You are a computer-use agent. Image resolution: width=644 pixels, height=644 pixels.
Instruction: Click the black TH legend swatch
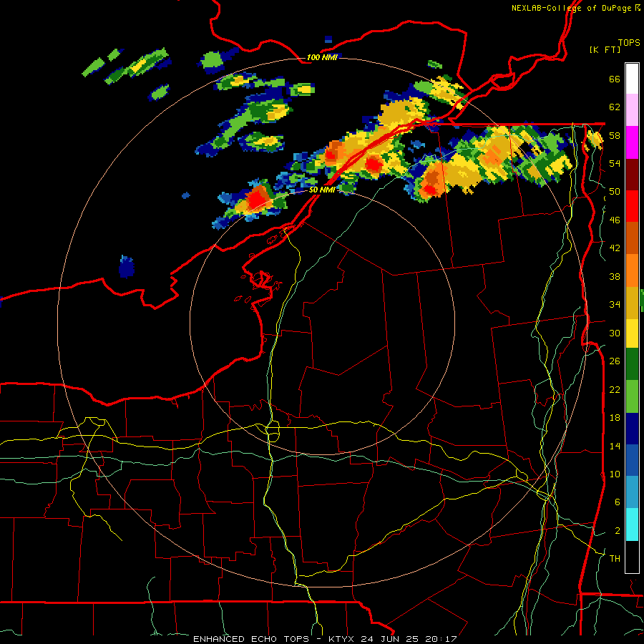[632, 557]
